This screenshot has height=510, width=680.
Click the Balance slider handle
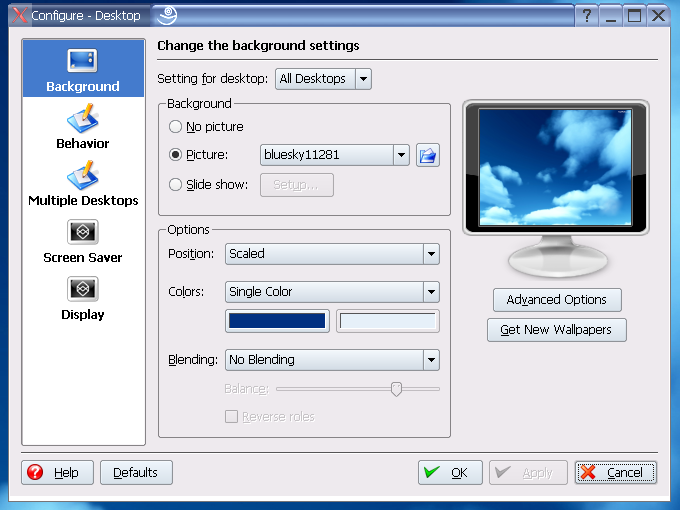coord(396,389)
